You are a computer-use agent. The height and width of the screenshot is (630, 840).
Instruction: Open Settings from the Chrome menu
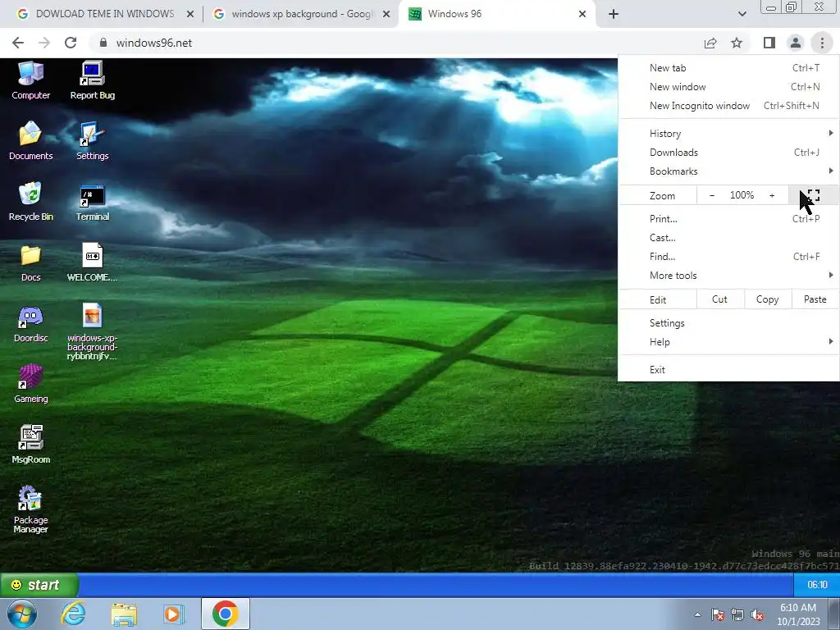tap(728, 323)
